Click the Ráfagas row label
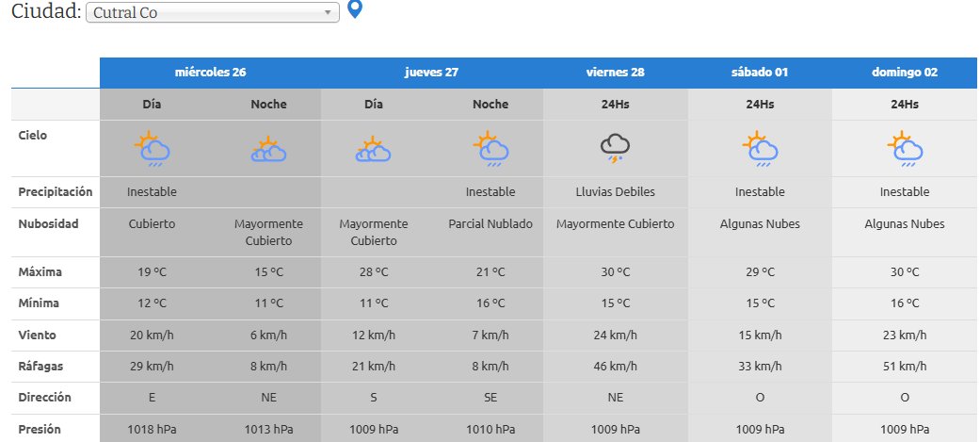Viewport: 980px width, 442px height. [x=40, y=367]
